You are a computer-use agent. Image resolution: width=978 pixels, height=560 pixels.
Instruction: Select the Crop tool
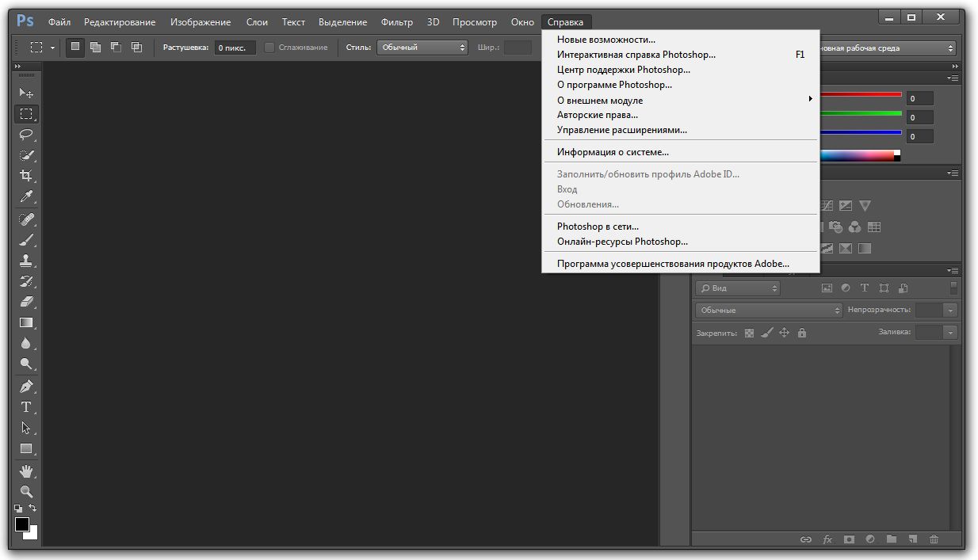coord(26,176)
